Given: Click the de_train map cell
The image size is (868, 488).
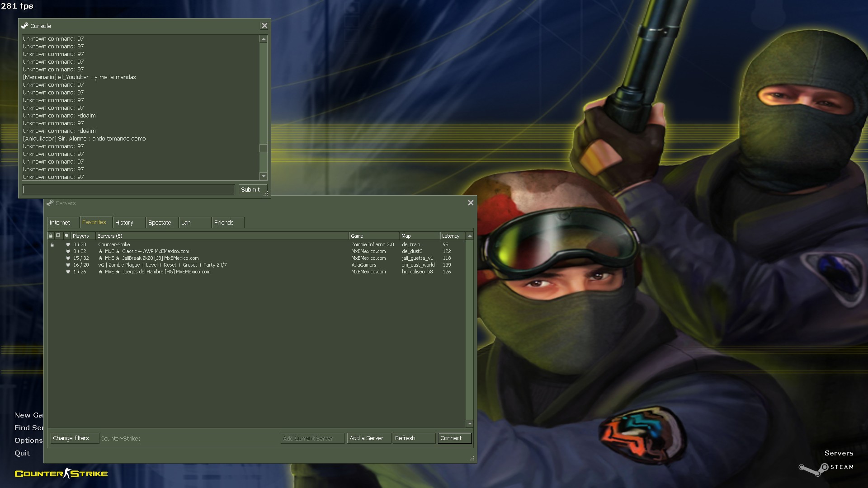Looking at the screenshot, I should pyautogui.click(x=411, y=244).
